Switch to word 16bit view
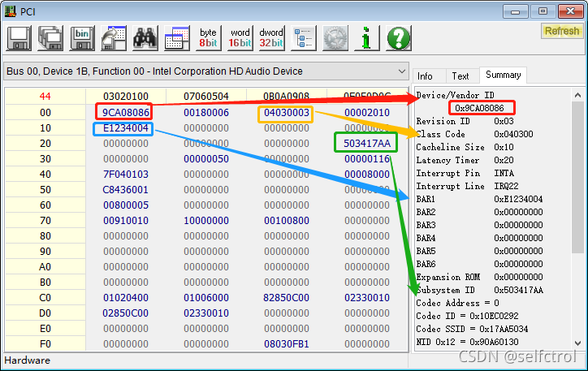588x371 pixels. (240, 38)
